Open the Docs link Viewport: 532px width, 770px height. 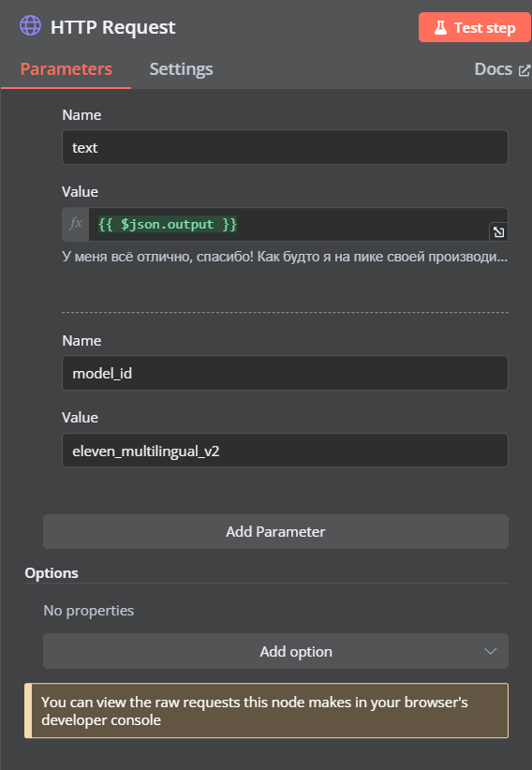pos(494,69)
